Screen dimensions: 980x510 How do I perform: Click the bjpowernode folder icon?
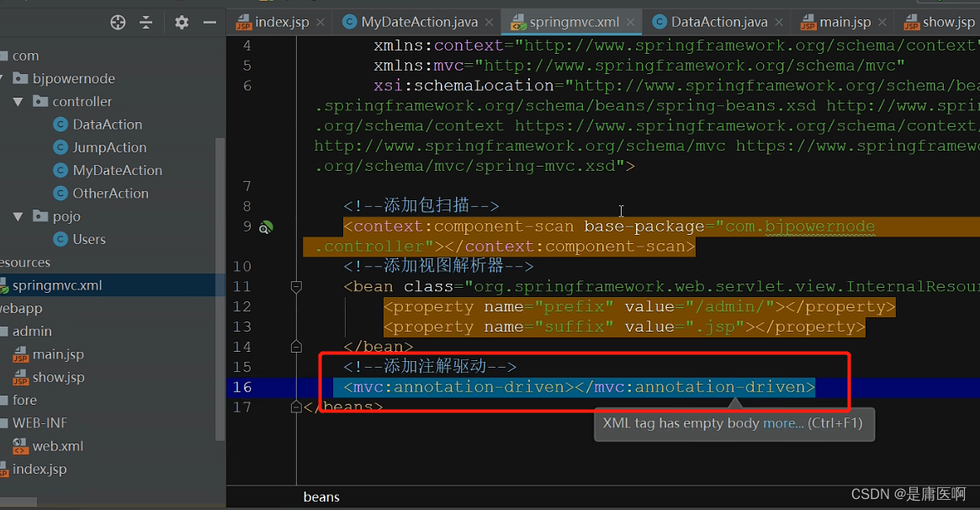point(21,77)
